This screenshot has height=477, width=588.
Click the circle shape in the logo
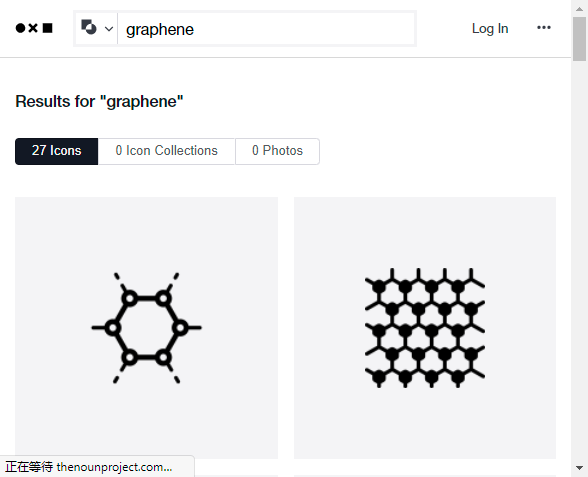pyautogui.click(x=20, y=28)
